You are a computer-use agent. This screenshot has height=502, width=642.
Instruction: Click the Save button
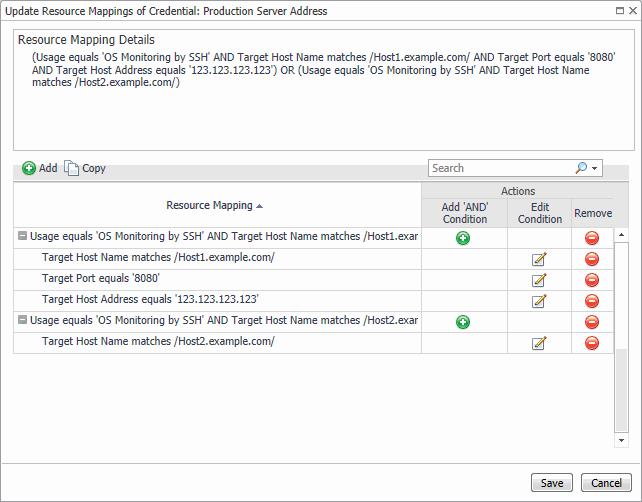click(552, 482)
